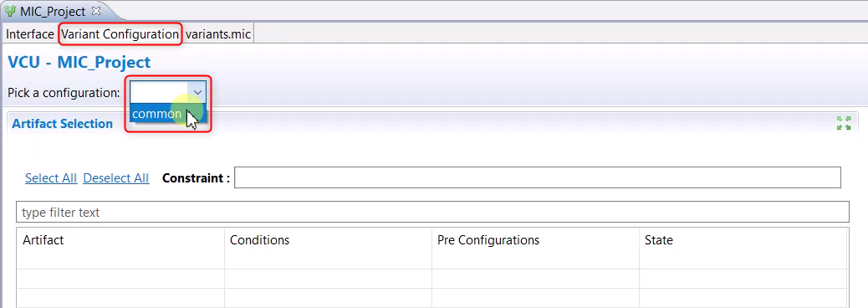Open the Pick a configuration dropdown arrow
The height and width of the screenshot is (308, 868).
(x=197, y=92)
